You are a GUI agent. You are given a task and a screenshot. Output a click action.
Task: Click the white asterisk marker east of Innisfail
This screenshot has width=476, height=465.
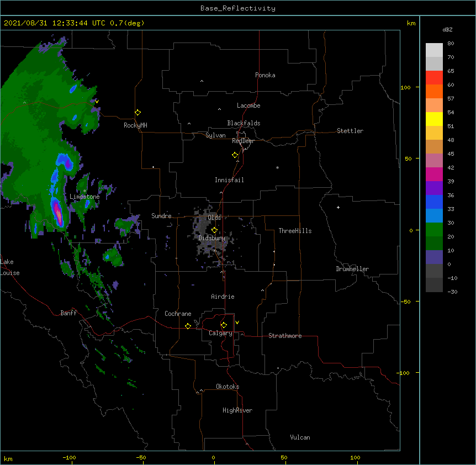tap(277, 167)
